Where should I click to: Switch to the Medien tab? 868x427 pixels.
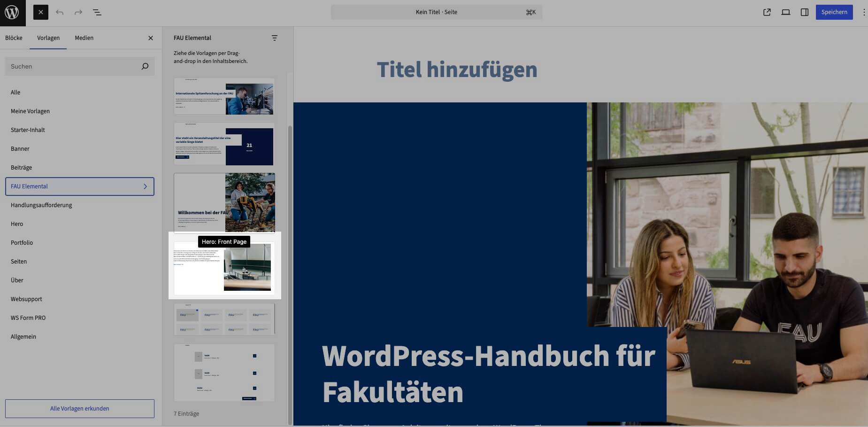pos(84,38)
